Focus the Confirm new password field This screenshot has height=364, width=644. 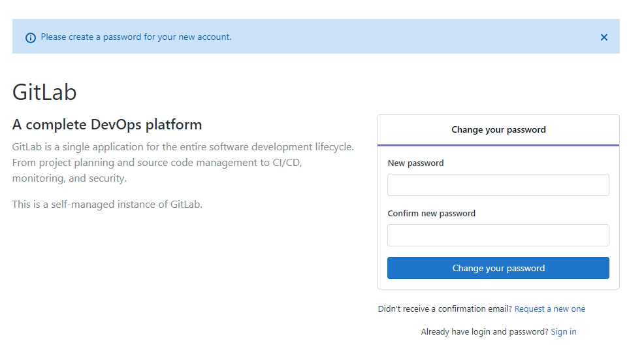tap(498, 235)
